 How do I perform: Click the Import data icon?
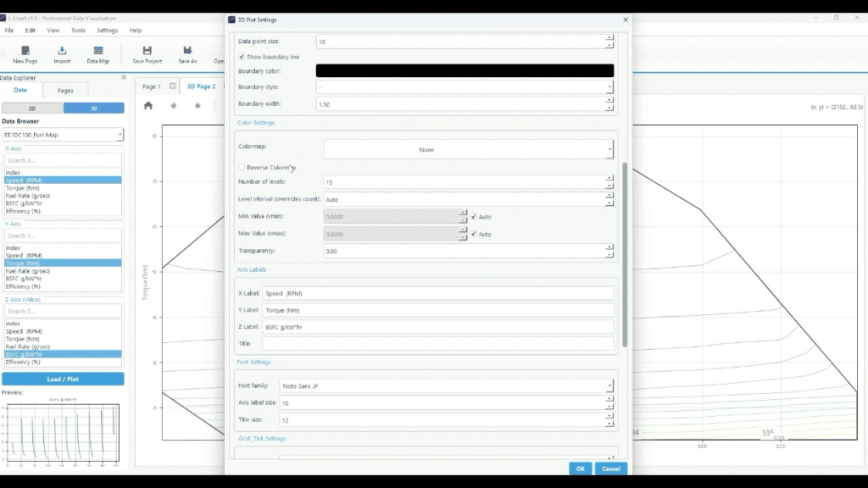pyautogui.click(x=62, y=51)
